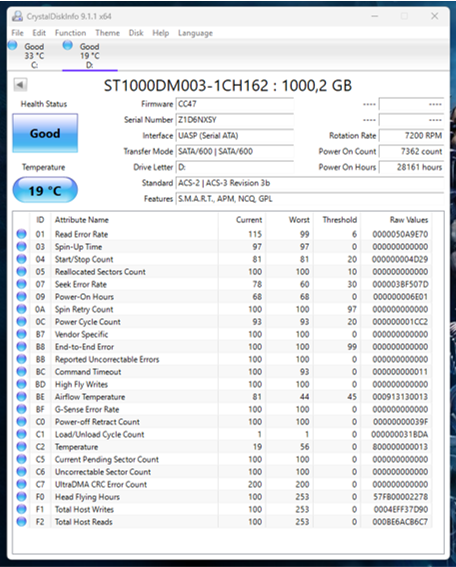The height and width of the screenshot is (567, 456).
Task: Open the Help menu
Action: tap(161, 33)
